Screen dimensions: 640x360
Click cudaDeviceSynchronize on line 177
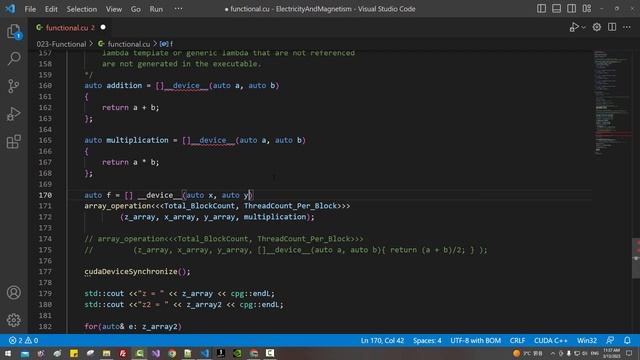click(x=131, y=271)
